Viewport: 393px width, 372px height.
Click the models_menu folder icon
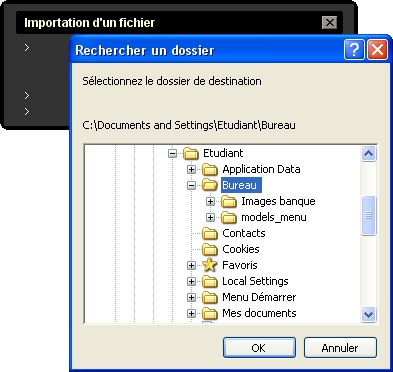pos(229,218)
